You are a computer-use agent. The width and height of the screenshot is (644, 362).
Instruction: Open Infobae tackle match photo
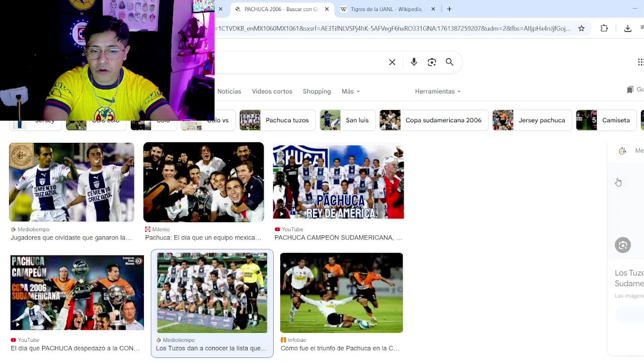342,293
